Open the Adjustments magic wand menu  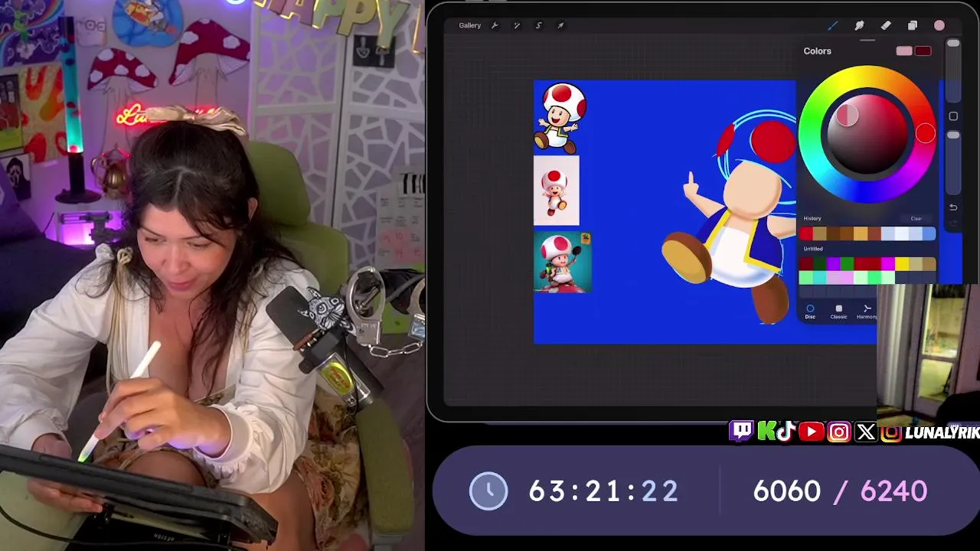click(517, 25)
